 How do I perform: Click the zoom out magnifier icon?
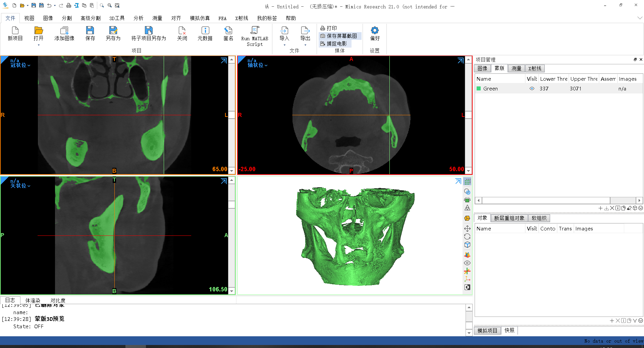[109, 5]
